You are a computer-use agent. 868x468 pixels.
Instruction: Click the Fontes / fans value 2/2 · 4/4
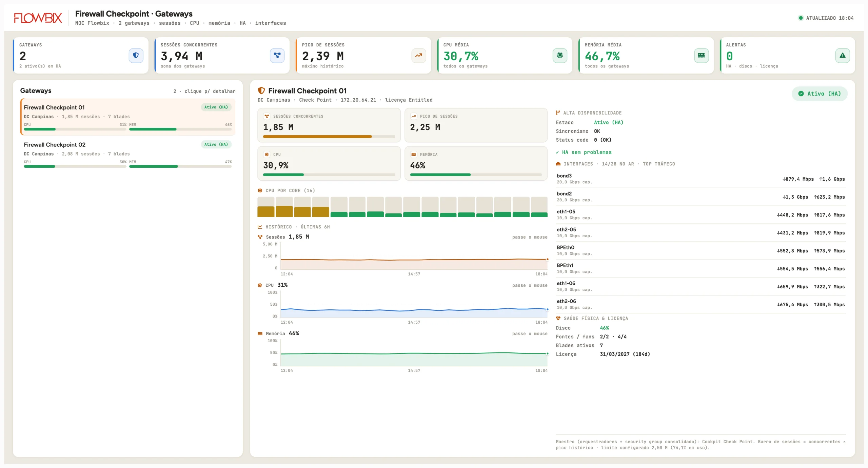click(x=613, y=337)
